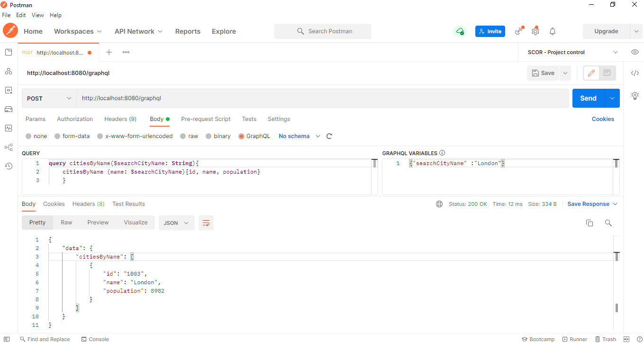Open the History sidebar panel
This screenshot has width=644, height=343.
pos(8,166)
